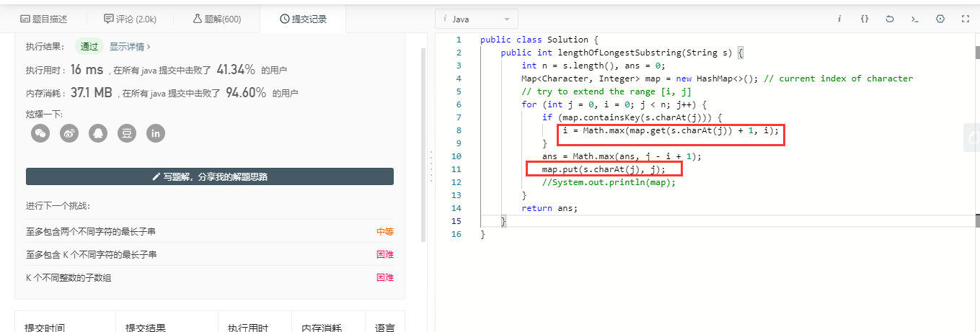Click line number 8 in gutter
The height and width of the screenshot is (332, 980).
458,130
